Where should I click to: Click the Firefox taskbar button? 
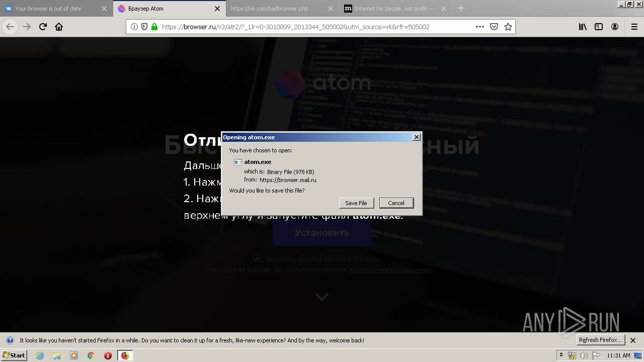pyautogui.click(x=125, y=355)
